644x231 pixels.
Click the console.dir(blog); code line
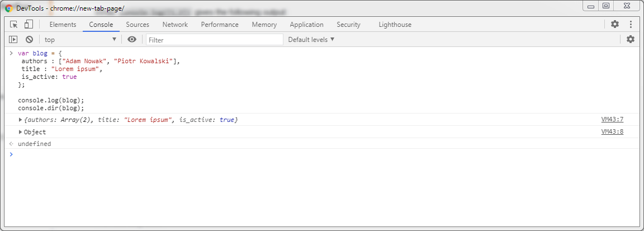point(51,108)
